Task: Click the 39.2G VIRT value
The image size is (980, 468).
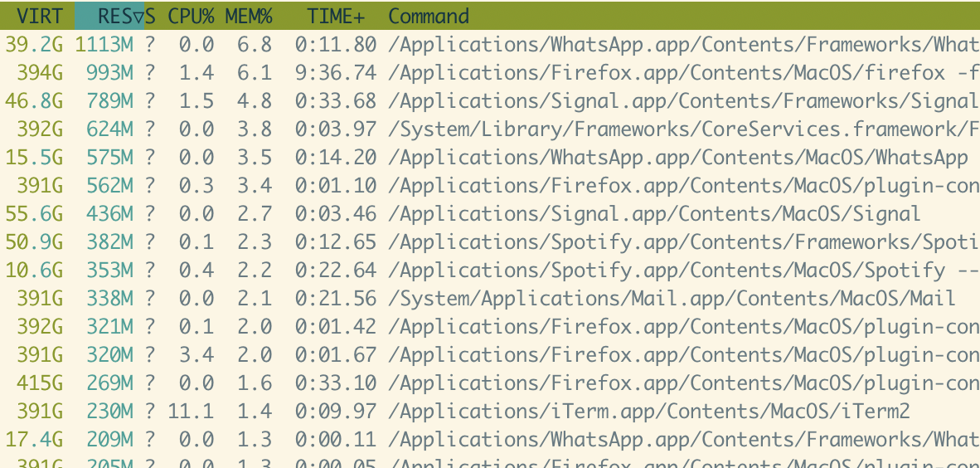Action: (34, 45)
